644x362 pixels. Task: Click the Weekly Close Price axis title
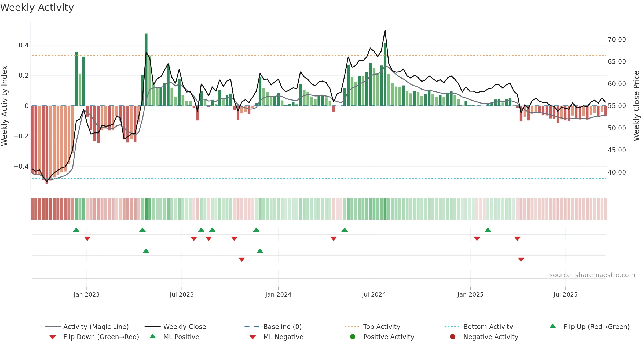636,106
